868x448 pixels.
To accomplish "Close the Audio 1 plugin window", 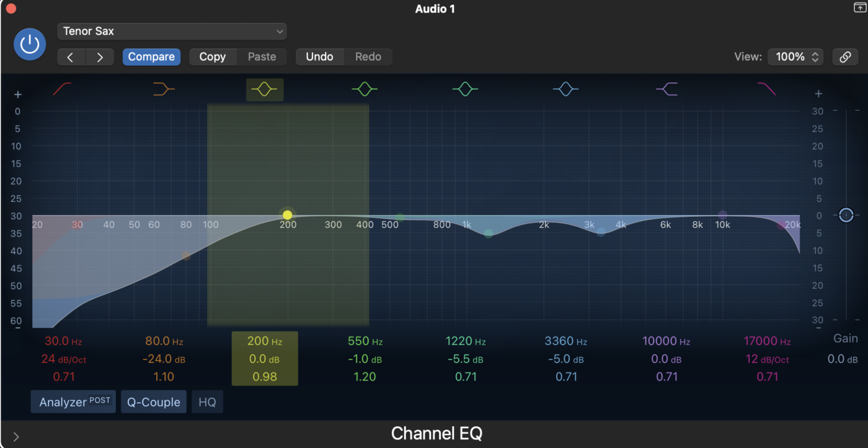I will 11,9.
